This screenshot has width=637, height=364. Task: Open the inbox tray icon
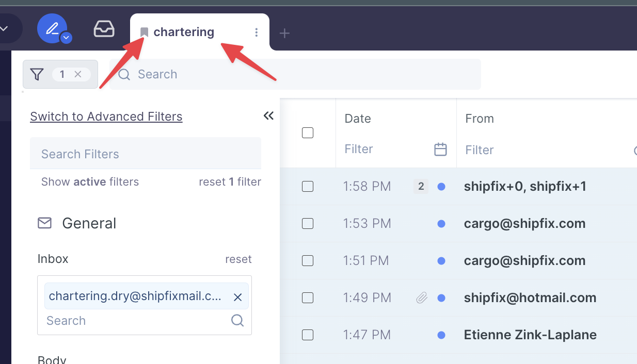tap(104, 29)
